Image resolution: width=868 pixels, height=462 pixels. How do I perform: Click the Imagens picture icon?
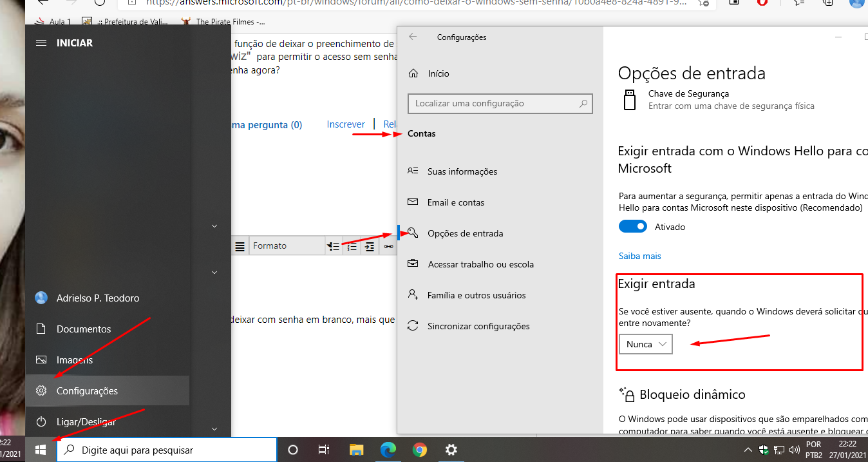pos(41,360)
